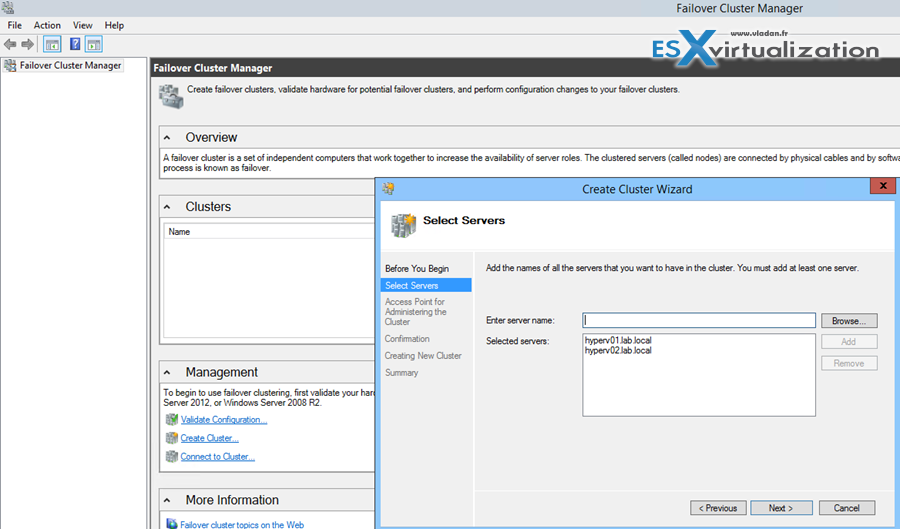Select hyperv02.lab.local in selected servers

[618, 351]
